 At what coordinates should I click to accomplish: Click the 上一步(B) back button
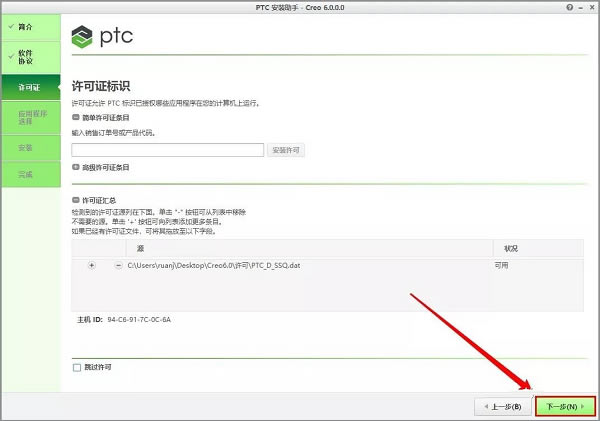point(503,406)
